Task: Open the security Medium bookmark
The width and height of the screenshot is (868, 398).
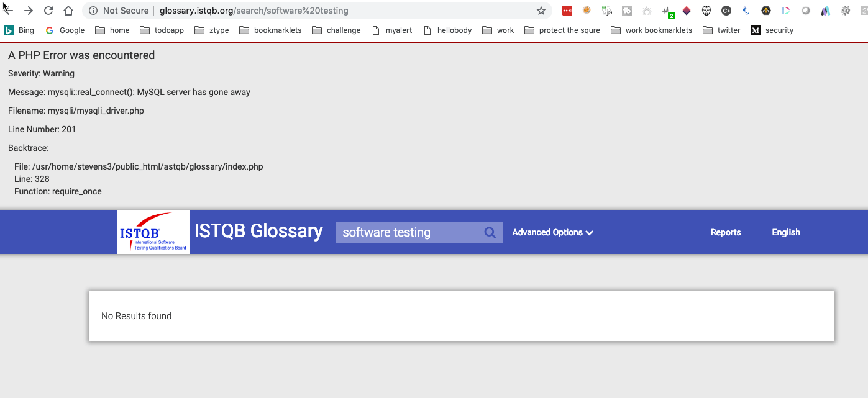Action: 772,30
